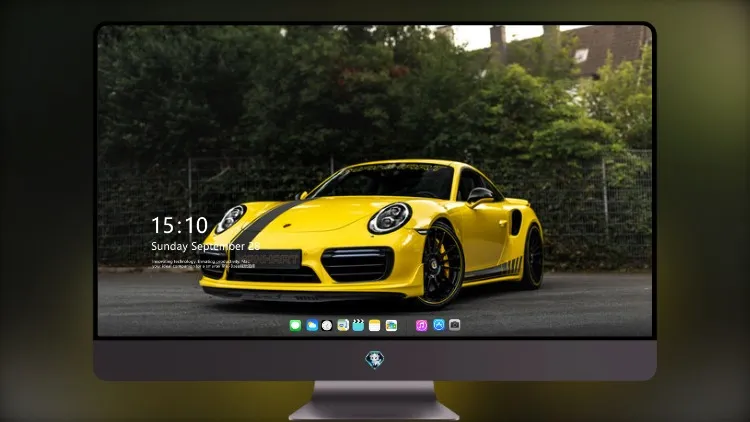The width and height of the screenshot is (750, 422).
Task: Launch the Notes app from dock
Action: coord(375,325)
